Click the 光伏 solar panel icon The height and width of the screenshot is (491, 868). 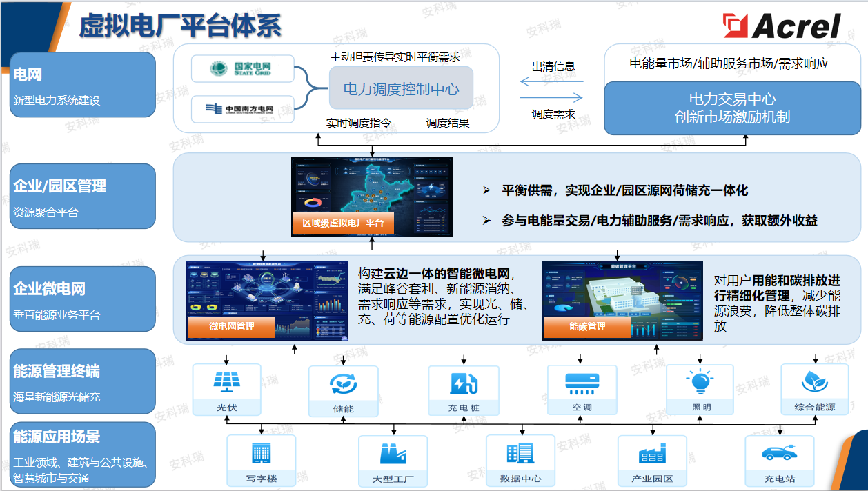tap(227, 381)
